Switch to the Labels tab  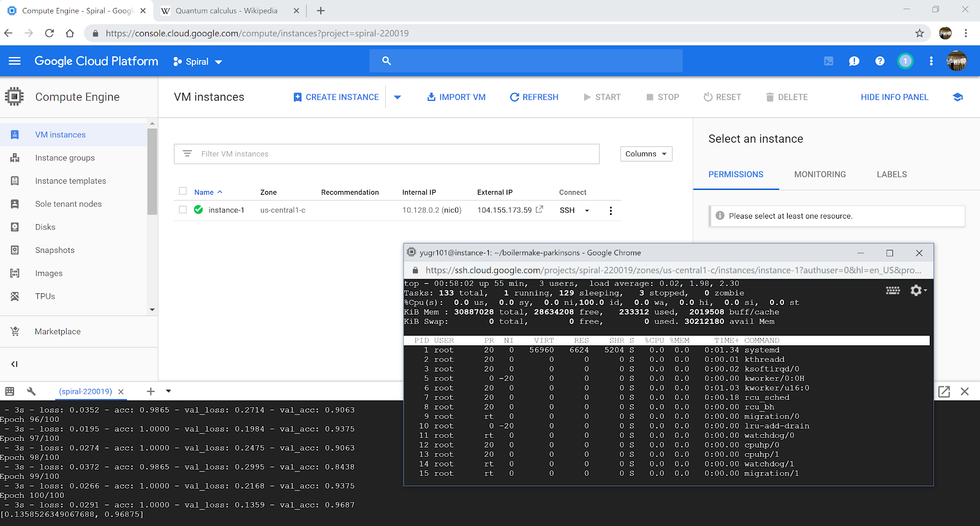pos(892,175)
